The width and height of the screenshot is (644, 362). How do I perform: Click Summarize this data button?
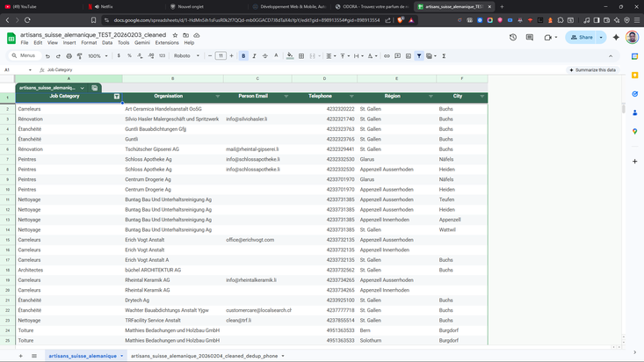coord(593,69)
